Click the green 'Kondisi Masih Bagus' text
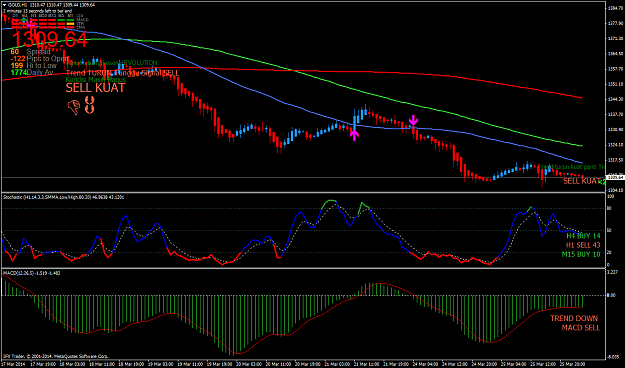 (x=96, y=79)
